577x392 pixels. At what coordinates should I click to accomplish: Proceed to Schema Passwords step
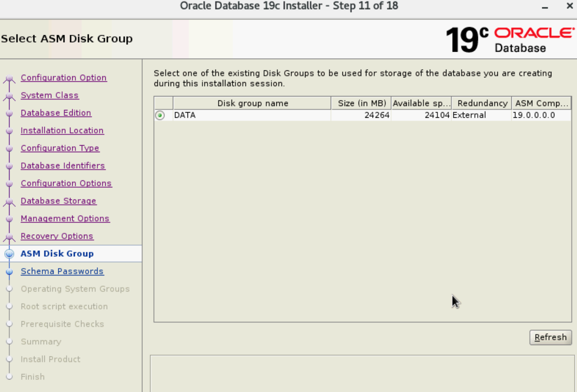[x=62, y=271]
